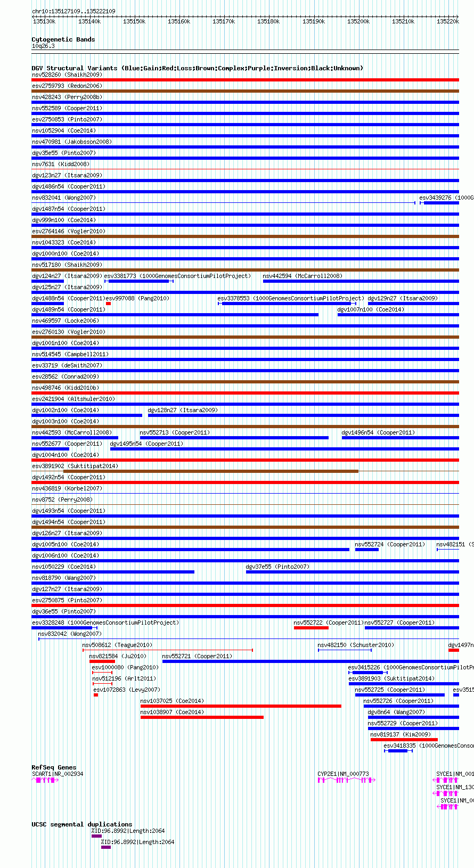Select dgv1495n54 (Cooper2011) label
The height and width of the screenshot is (868, 474).
(x=146, y=444)
